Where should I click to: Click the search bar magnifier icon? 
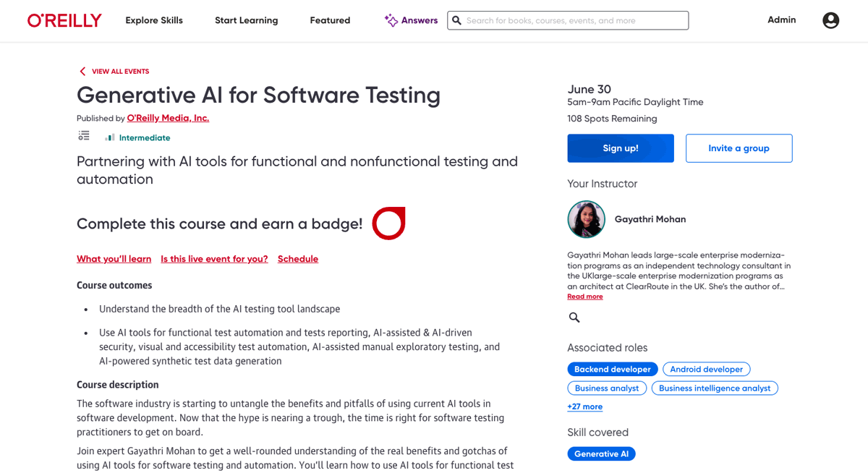tap(456, 20)
